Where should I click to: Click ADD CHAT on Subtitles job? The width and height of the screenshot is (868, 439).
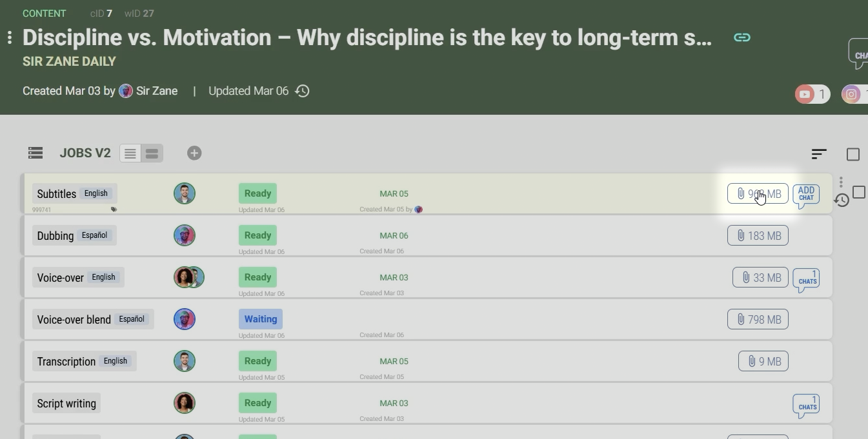click(x=806, y=194)
